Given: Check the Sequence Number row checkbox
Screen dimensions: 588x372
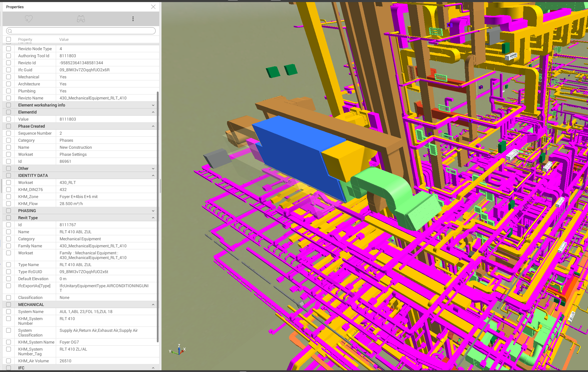Looking at the screenshot, I should pyautogui.click(x=9, y=133).
